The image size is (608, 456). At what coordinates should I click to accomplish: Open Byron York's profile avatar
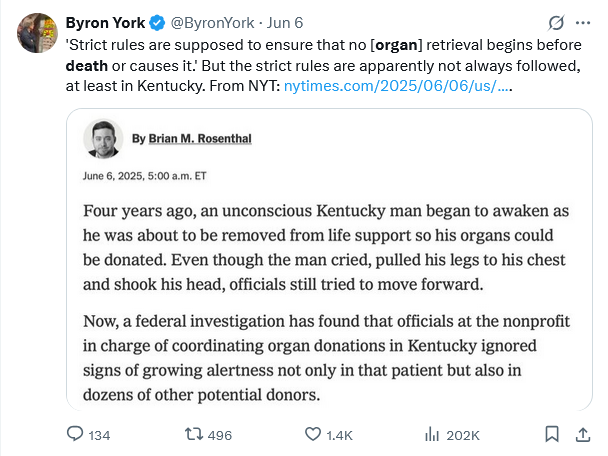37,33
